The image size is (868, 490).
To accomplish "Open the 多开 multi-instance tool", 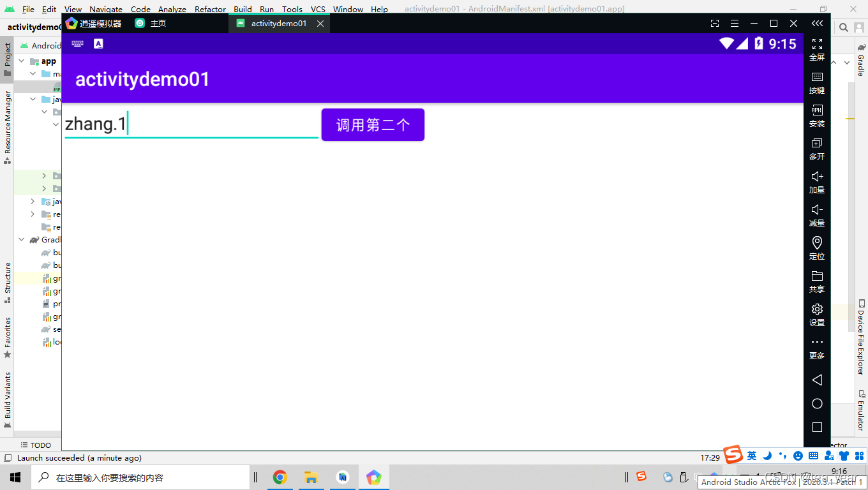I will 817,144.
